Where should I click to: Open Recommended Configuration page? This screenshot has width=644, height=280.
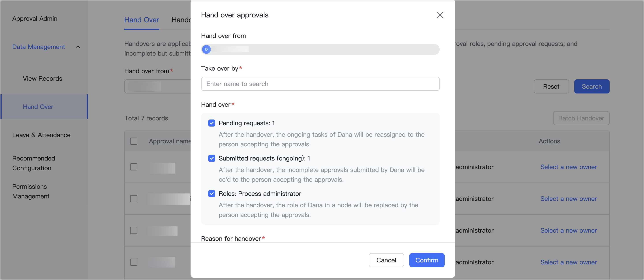pyautogui.click(x=34, y=163)
